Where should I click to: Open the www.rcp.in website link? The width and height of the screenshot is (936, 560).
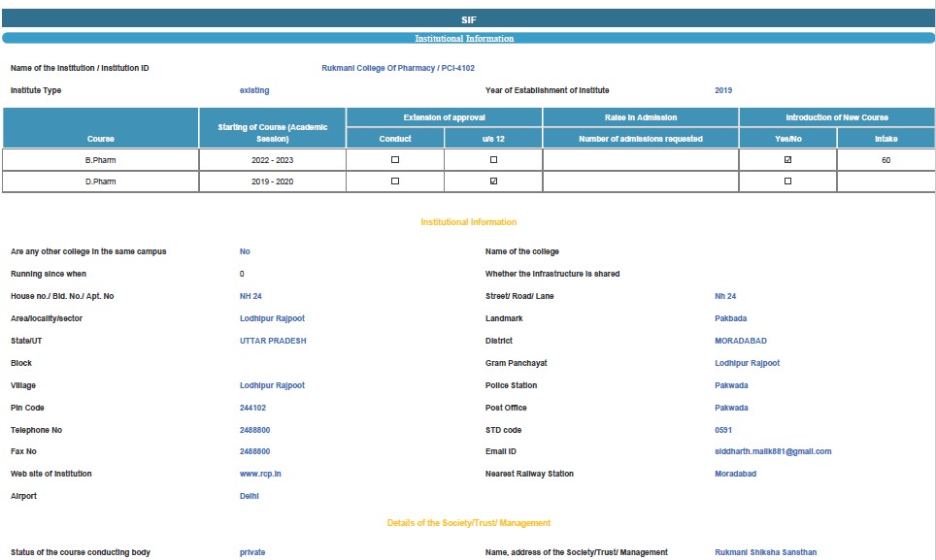coord(260,474)
